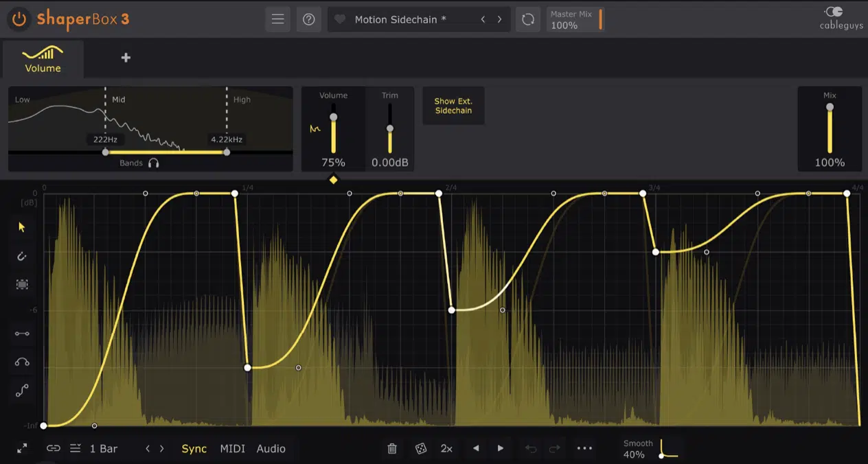The width and height of the screenshot is (868, 464).
Task: Click the expand window arrows icon
Action: coord(22,448)
